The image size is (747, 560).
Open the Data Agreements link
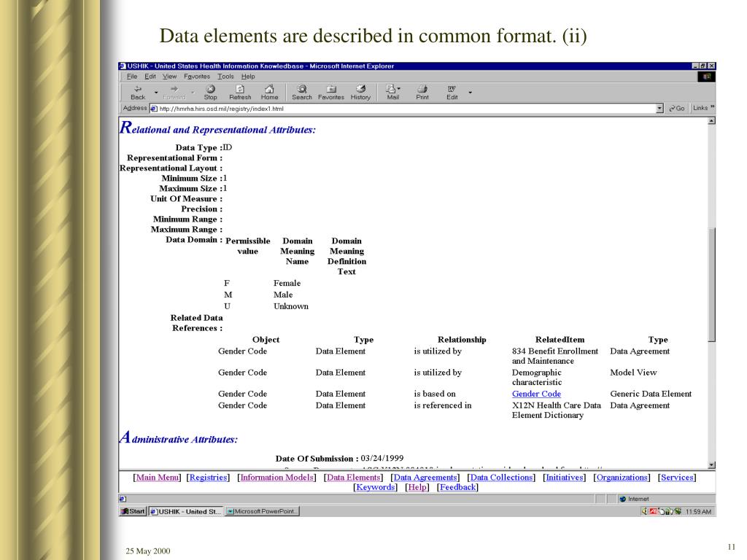[x=425, y=477]
